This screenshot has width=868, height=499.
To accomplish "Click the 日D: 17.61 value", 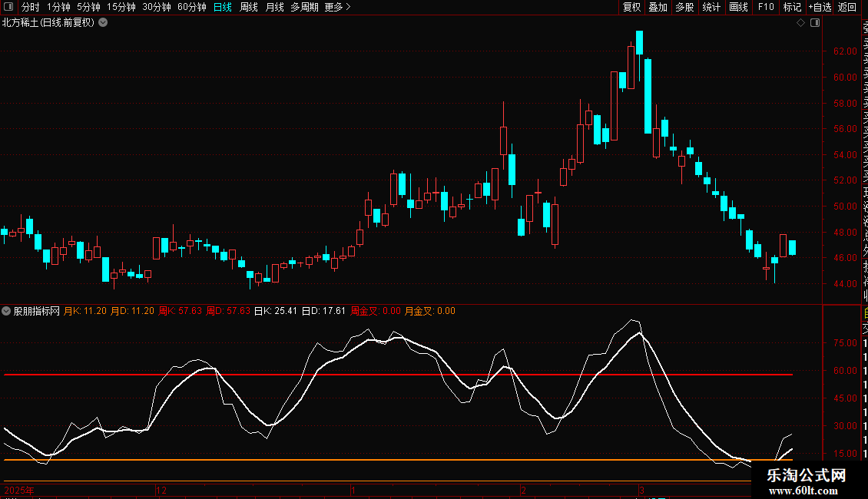I will click(323, 311).
